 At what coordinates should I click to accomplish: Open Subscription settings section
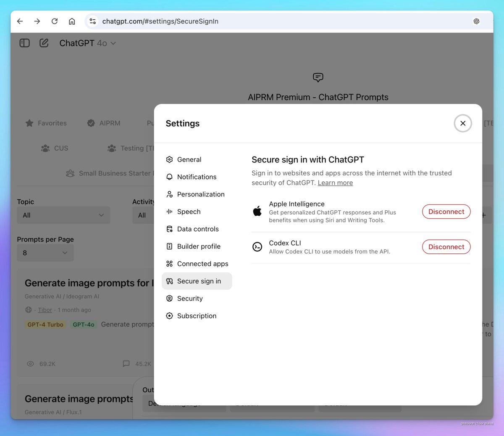click(197, 316)
